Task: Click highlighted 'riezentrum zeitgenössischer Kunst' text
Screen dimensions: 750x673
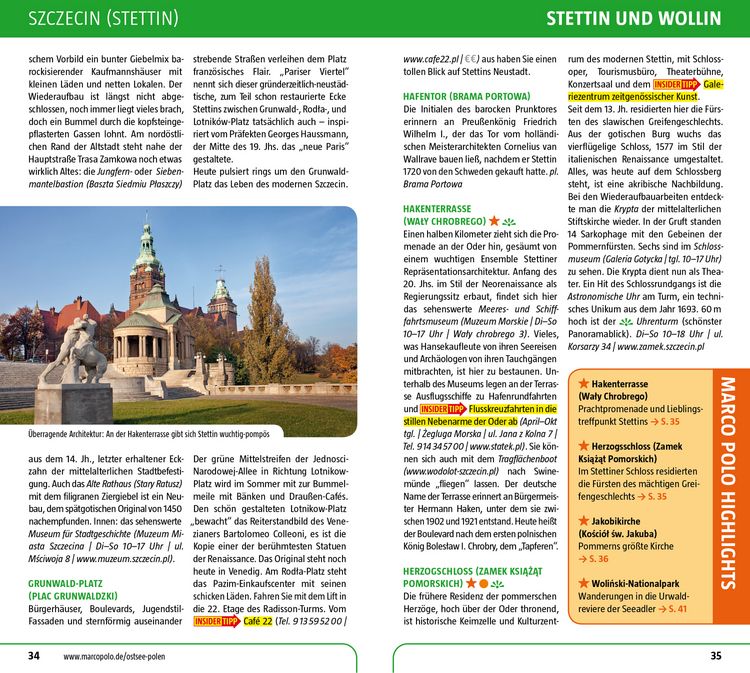Action: 633,97
